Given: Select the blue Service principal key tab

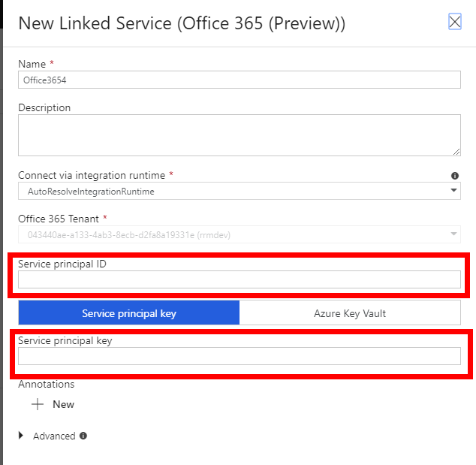Looking at the screenshot, I should click(x=129, y=313).
